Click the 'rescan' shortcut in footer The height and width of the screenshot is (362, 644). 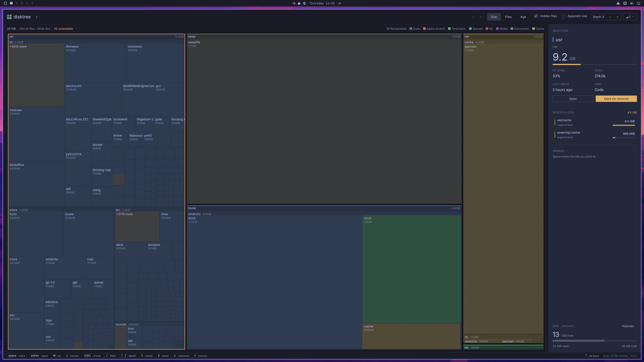[x=200, y=356]
